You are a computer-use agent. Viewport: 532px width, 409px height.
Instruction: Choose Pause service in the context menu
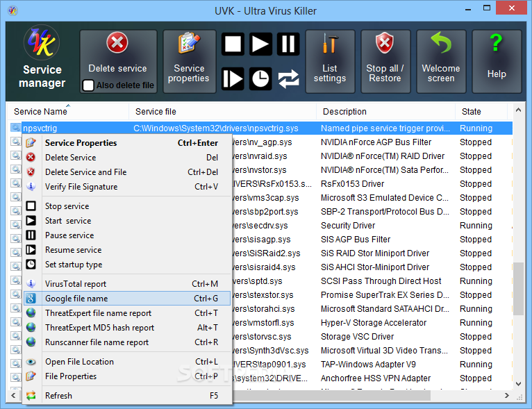pyautogui.click(x=128, y=235)
